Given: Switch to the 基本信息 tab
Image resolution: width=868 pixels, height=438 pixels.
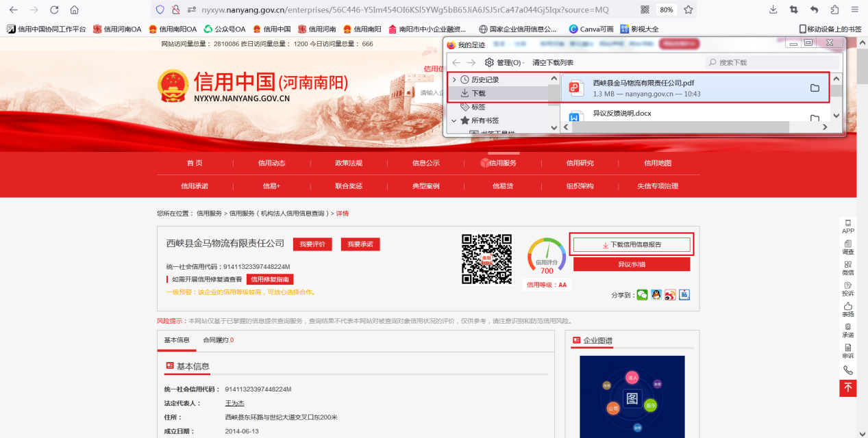Looking at the screenshot, I should (x=177, y=340).
